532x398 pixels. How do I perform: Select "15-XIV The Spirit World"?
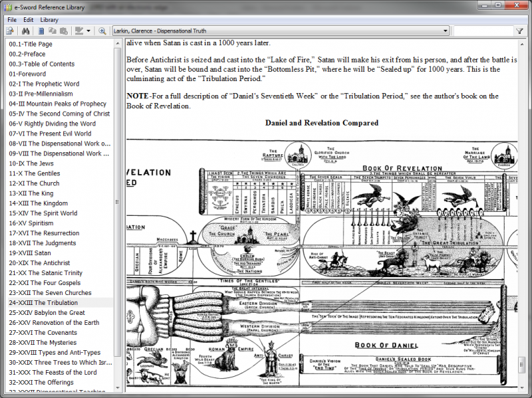tap(43, 213)
